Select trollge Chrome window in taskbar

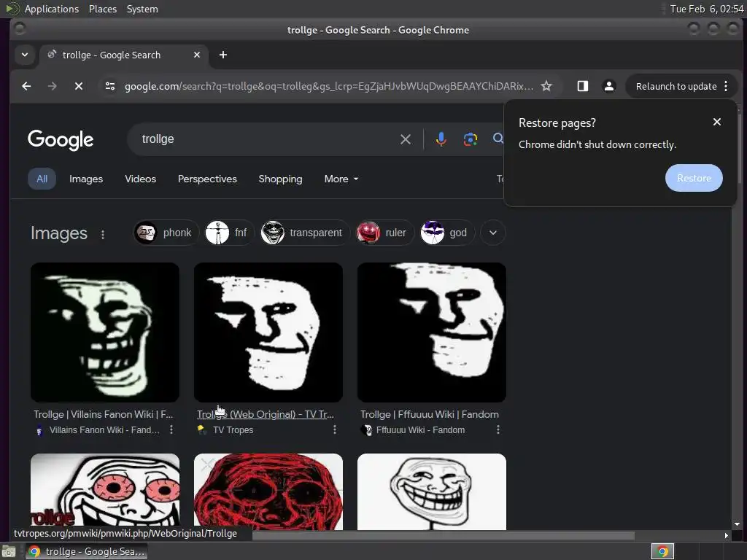pos(86,551)
